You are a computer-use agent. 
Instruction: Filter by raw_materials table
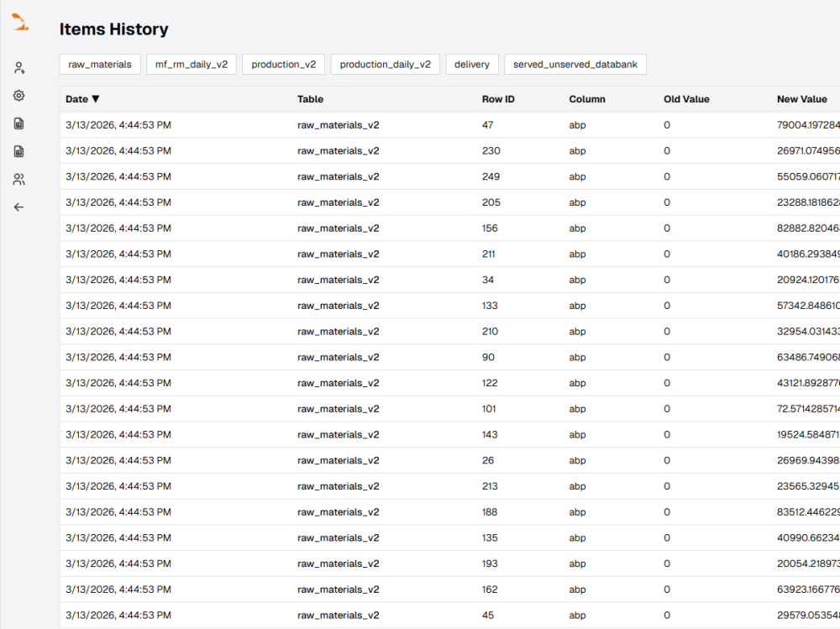pyautogui.click(x=100, y=65)
